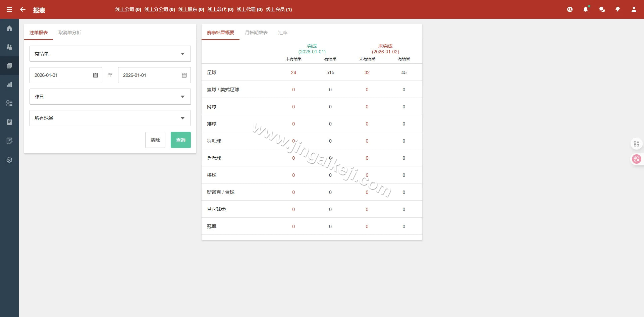Open the chat messages icon
The image size is (644, 317).
coord(602,9)
